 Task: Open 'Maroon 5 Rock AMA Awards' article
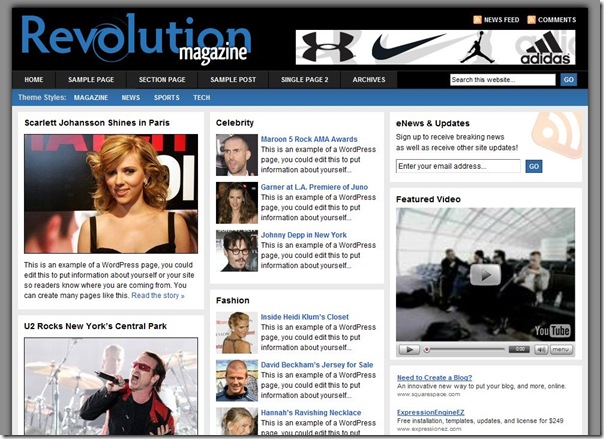pyautogui.click(x=309, y=139)
